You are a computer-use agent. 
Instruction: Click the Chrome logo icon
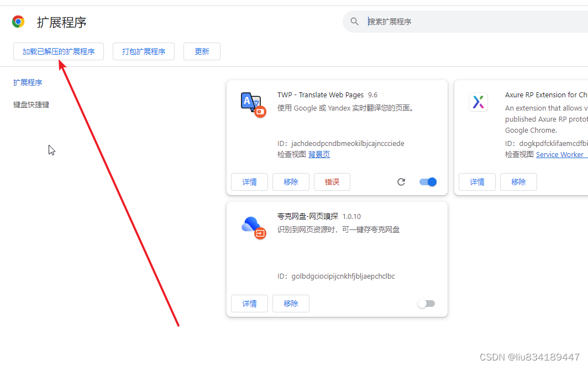point(18,22)
